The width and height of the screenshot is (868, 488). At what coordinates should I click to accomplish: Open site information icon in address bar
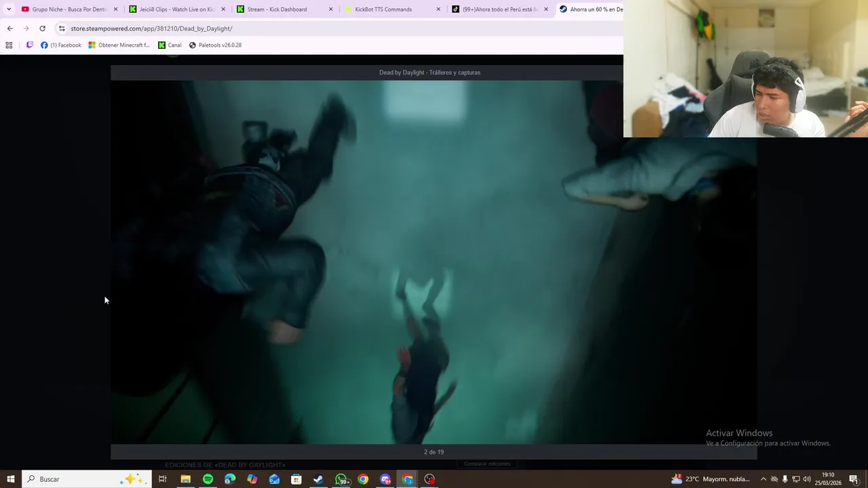tap(62, 28)
